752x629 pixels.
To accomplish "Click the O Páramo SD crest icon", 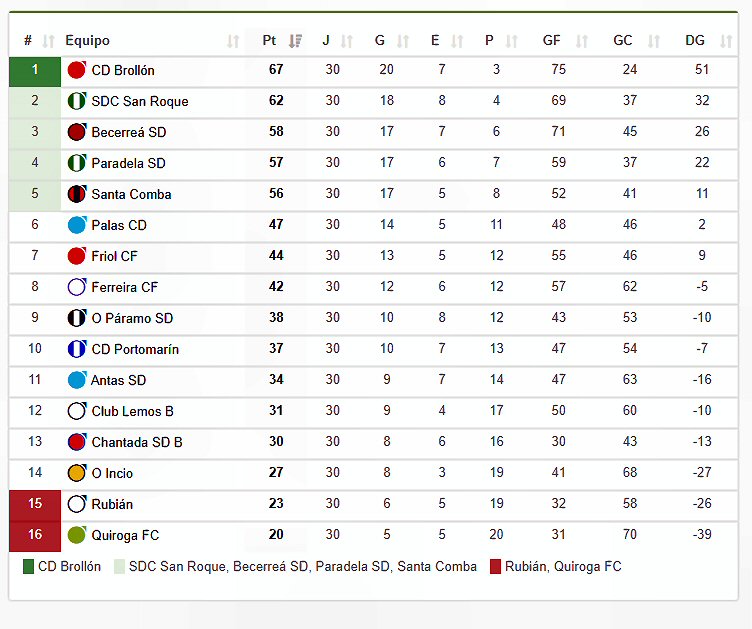I will point(76,318).
